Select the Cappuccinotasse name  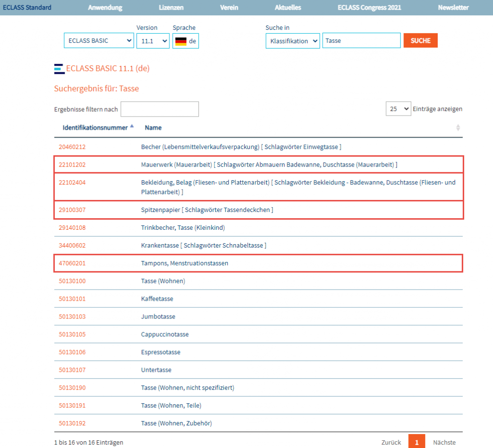point(165,334)
